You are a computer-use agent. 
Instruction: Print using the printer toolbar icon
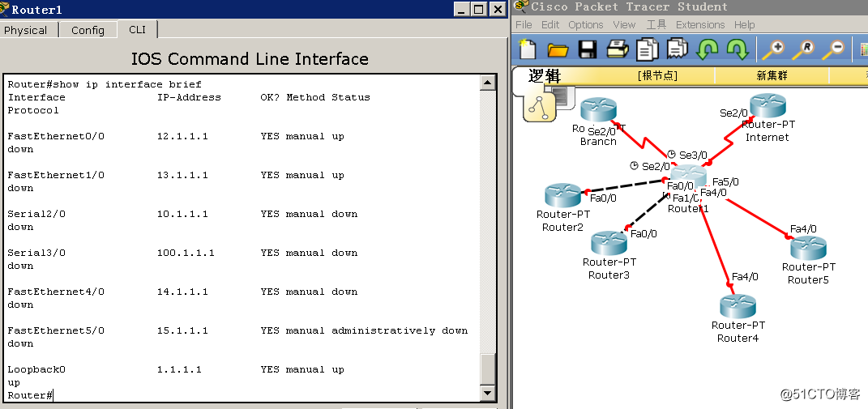click(618, 49)
